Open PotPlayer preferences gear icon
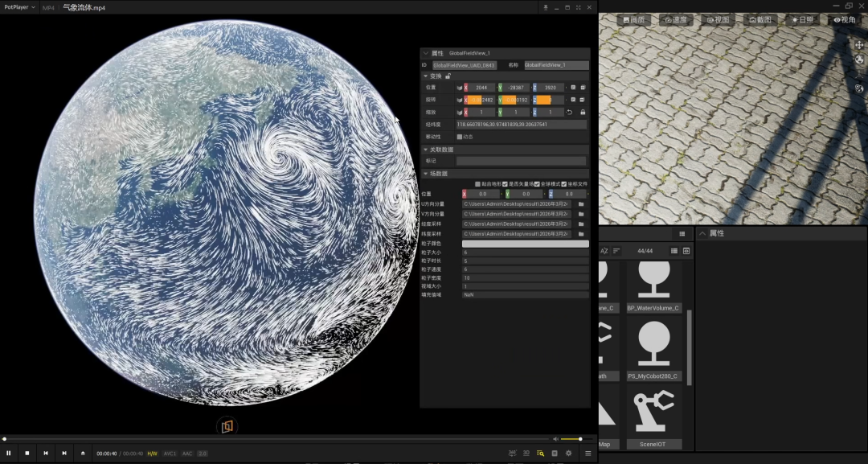This screenshot has height=464, width=868. coord(568,453)
